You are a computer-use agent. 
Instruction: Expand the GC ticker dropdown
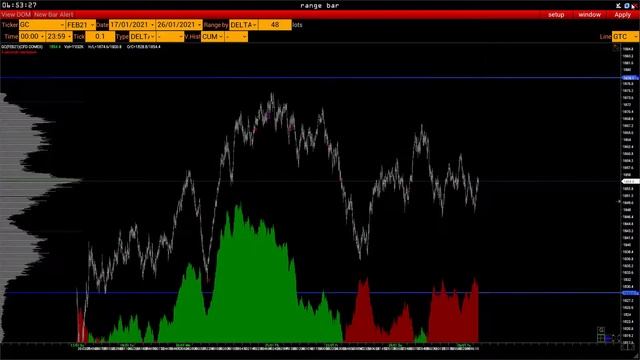[x=42, y=25]
